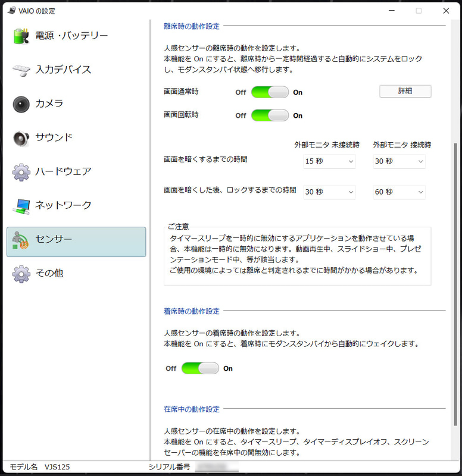Click the シリアル番号 status label
The height and width of the screenshot is (476, 462).
coord(169,467)
